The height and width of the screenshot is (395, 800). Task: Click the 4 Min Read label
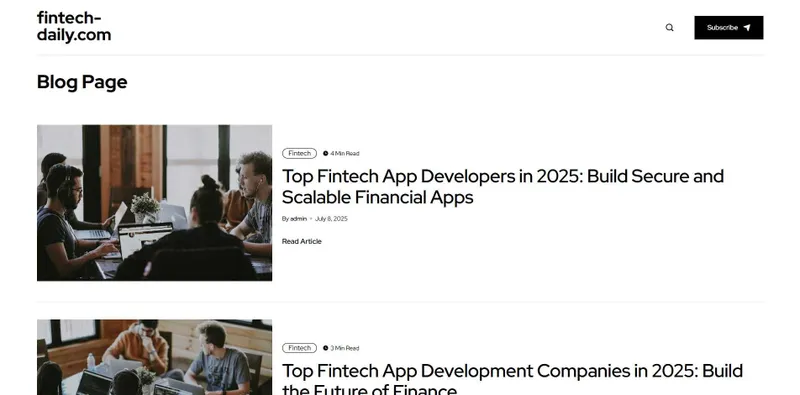point(345,153)
